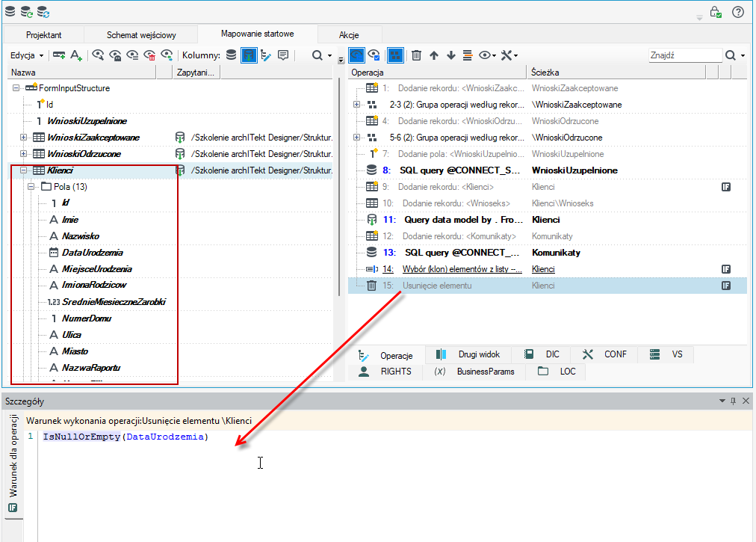756x542 pixels.
Task: Switch to the Projektant tab
Action: pyautogui.click(x=44, y=34)
